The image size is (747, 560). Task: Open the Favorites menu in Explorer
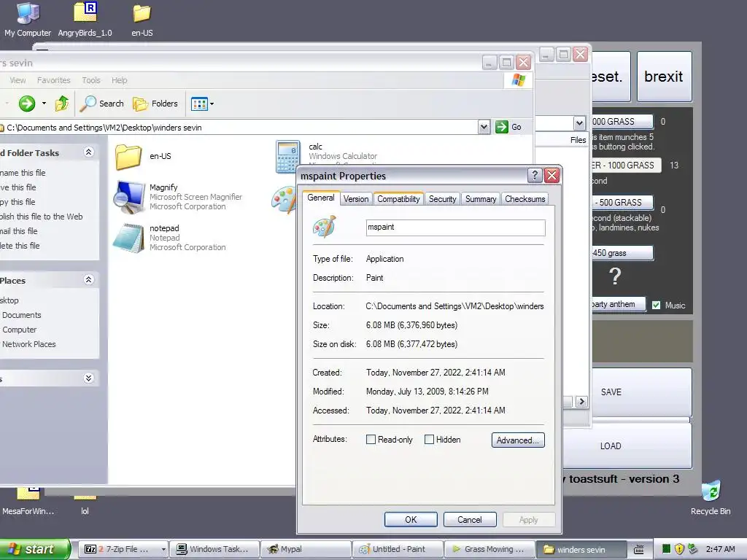coord(54,80)
